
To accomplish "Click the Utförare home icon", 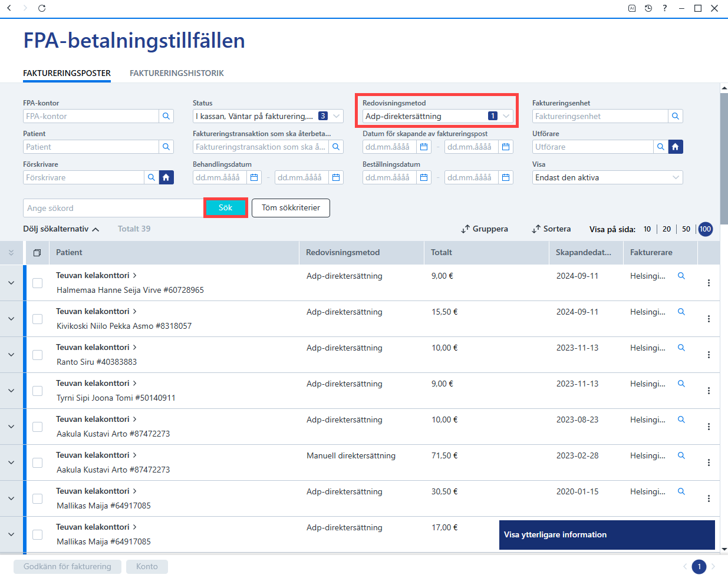I will [x=676, y=147].
